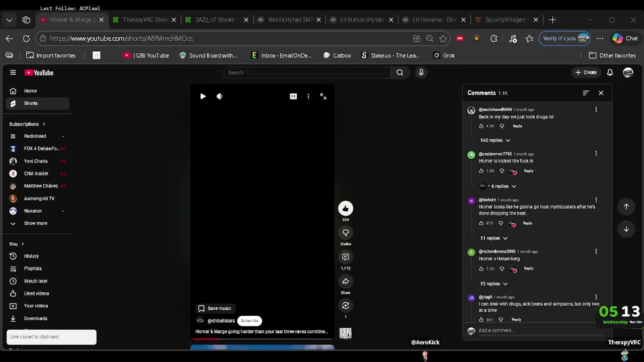644x362 pixels.
Task: Expand the You section
Action: pos(17,244)
